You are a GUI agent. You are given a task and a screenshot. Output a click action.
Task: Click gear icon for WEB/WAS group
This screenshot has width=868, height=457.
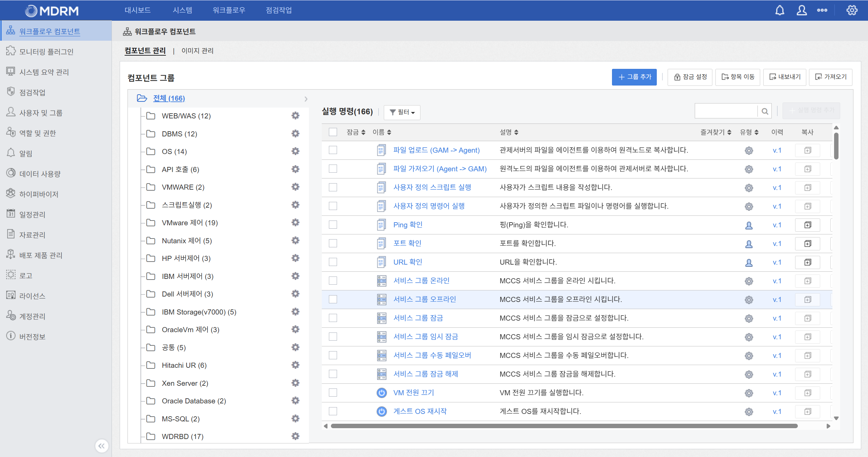click(295, 116)
